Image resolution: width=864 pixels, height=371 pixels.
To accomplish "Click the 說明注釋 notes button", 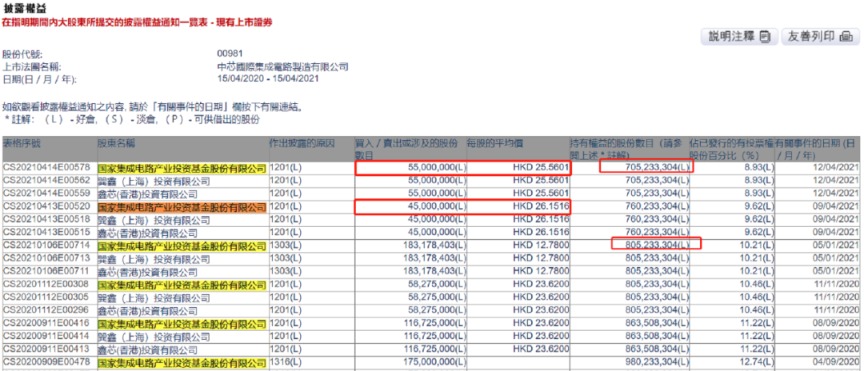I will click(x=739, y=37).
